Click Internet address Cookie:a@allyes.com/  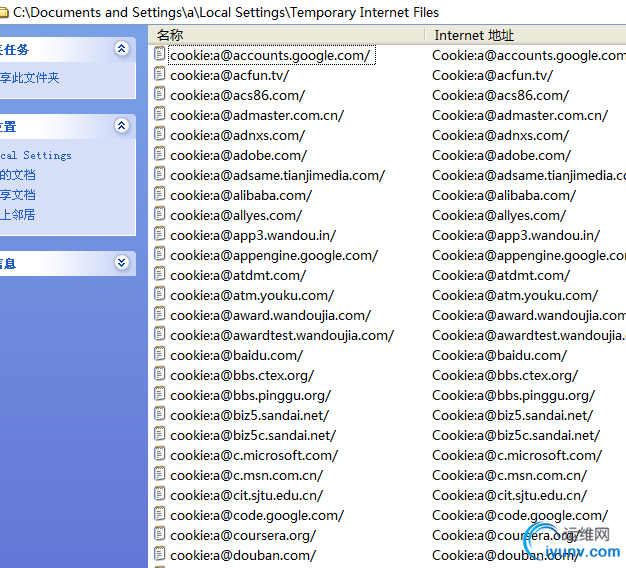point(499,215)
